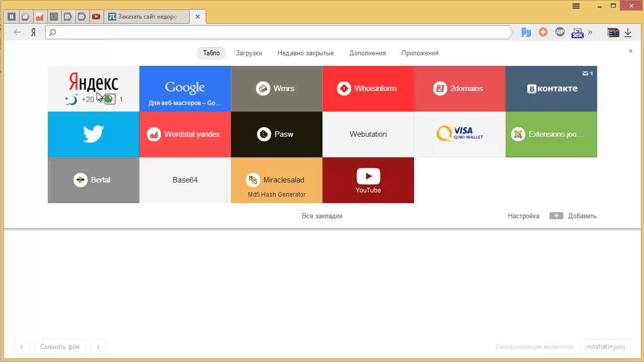This screenshot has height=362, width=644.
Task: Go back with the arrow button
Action: coord(17,32)
